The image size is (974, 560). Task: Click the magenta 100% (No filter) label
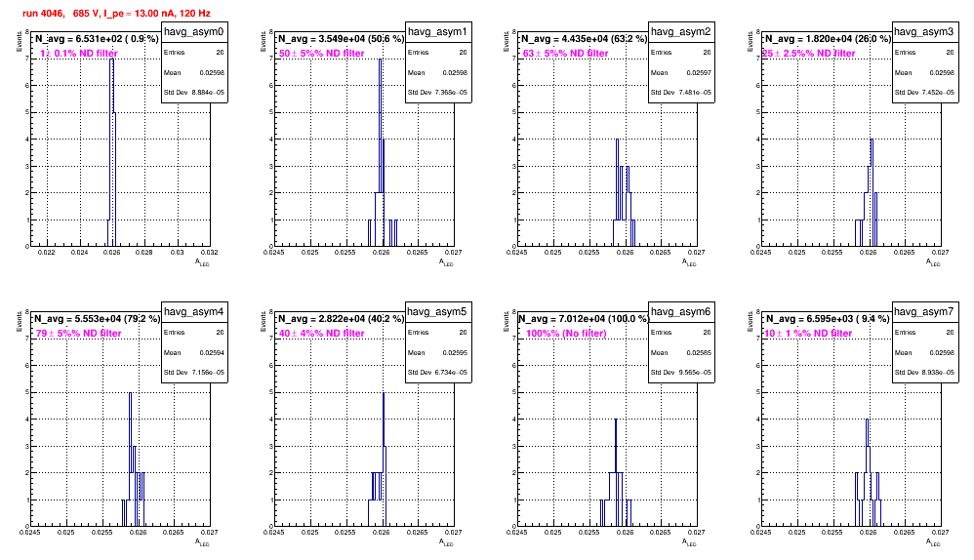pos(566,334)
